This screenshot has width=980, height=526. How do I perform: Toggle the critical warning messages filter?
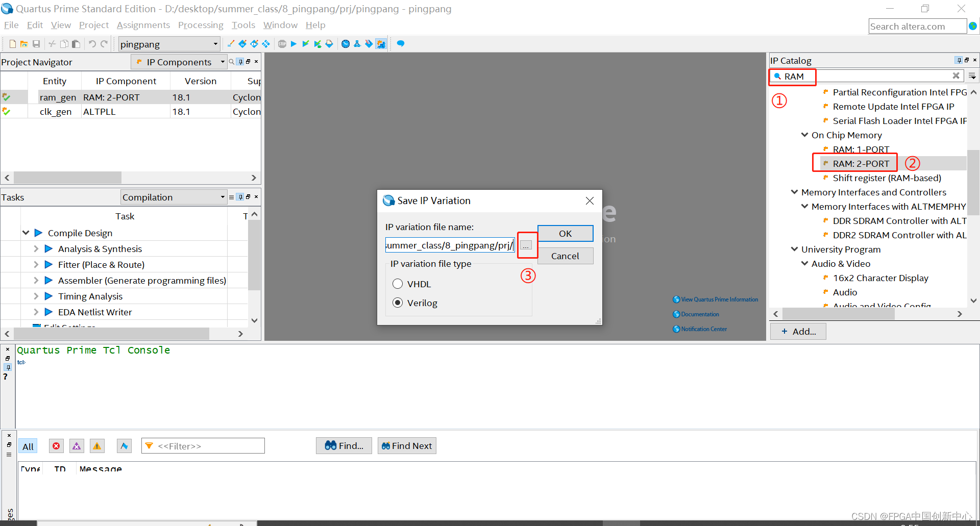pyautogui.click(x=77, y=446)
